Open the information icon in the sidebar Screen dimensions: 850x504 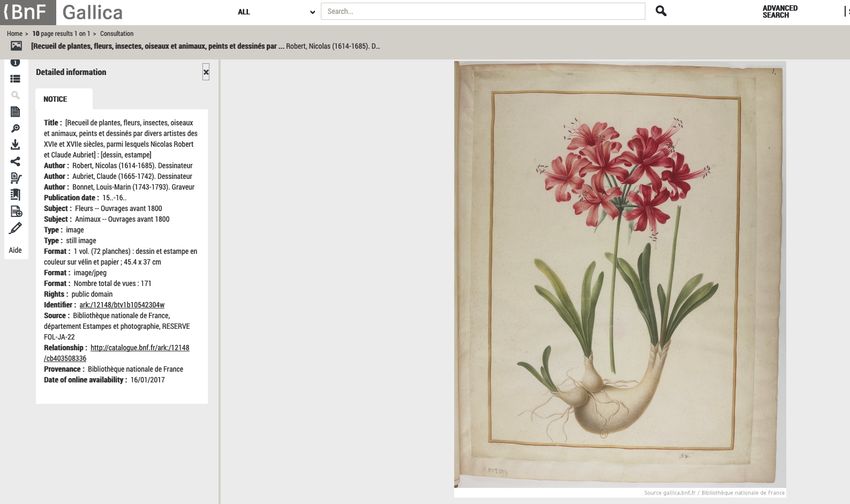(x=15, y=63)
